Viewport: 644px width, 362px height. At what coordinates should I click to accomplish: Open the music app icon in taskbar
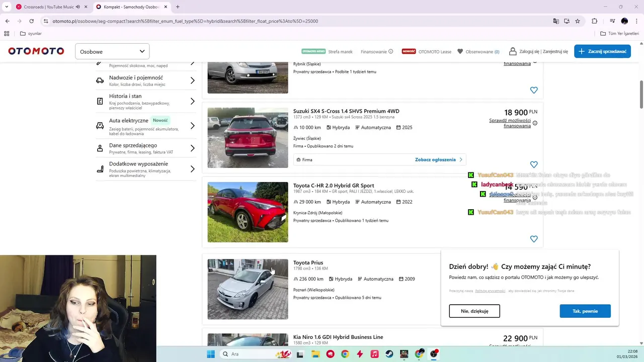pyautogui.click(x=374, y=354)
